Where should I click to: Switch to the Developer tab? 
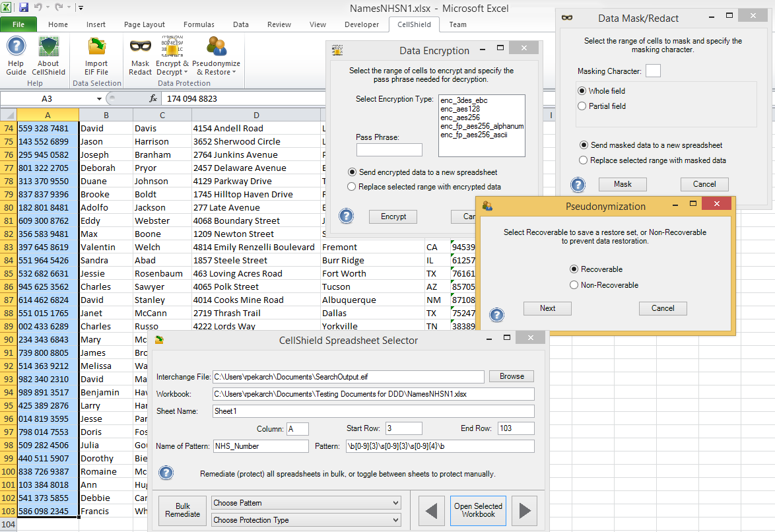point(362,24)
